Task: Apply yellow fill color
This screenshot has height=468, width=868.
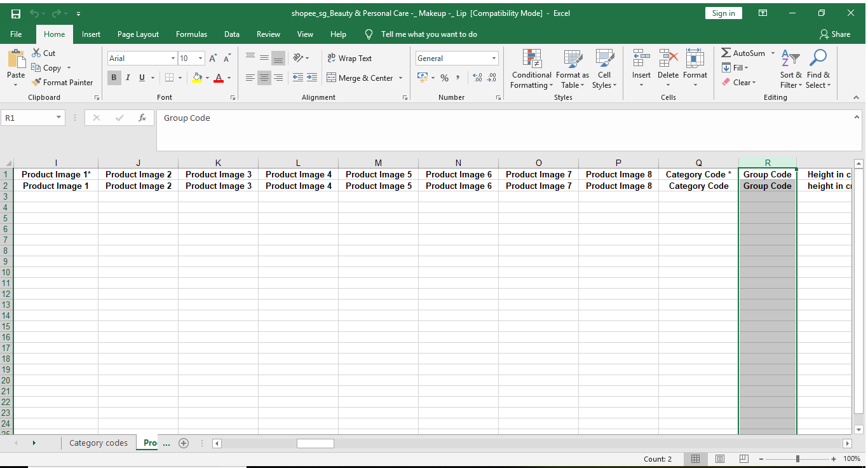Action: (197, 78)
